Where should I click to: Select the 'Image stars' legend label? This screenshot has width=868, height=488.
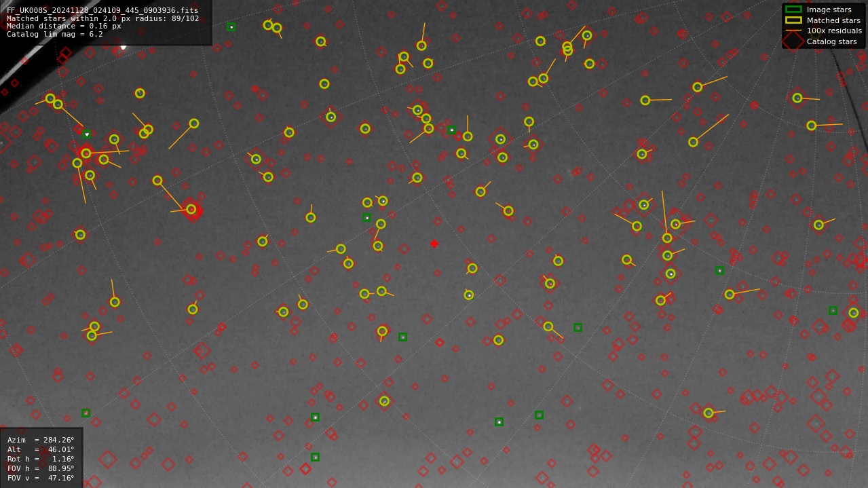[829, 10]
